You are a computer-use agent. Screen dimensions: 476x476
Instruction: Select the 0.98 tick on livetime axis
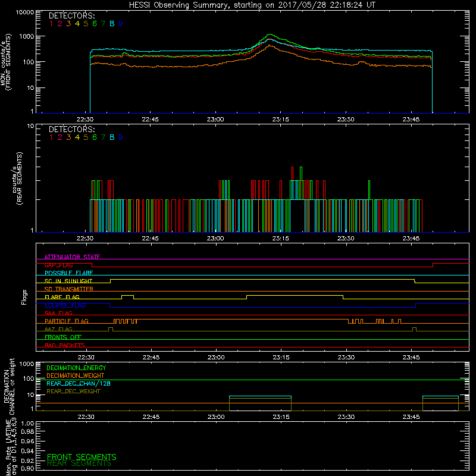[27, 431]
